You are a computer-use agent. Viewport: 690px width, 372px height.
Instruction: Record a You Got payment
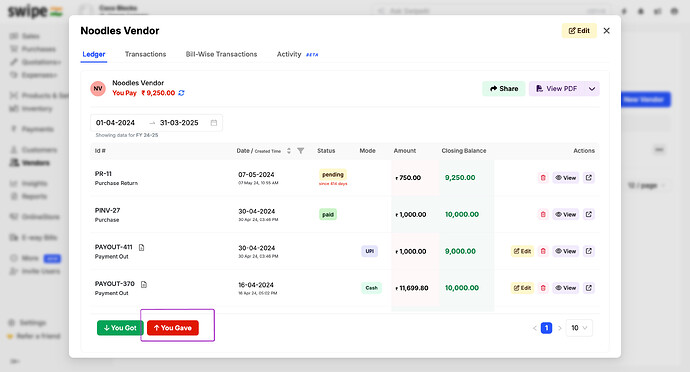pyautogui.click(x=120, y=328)
